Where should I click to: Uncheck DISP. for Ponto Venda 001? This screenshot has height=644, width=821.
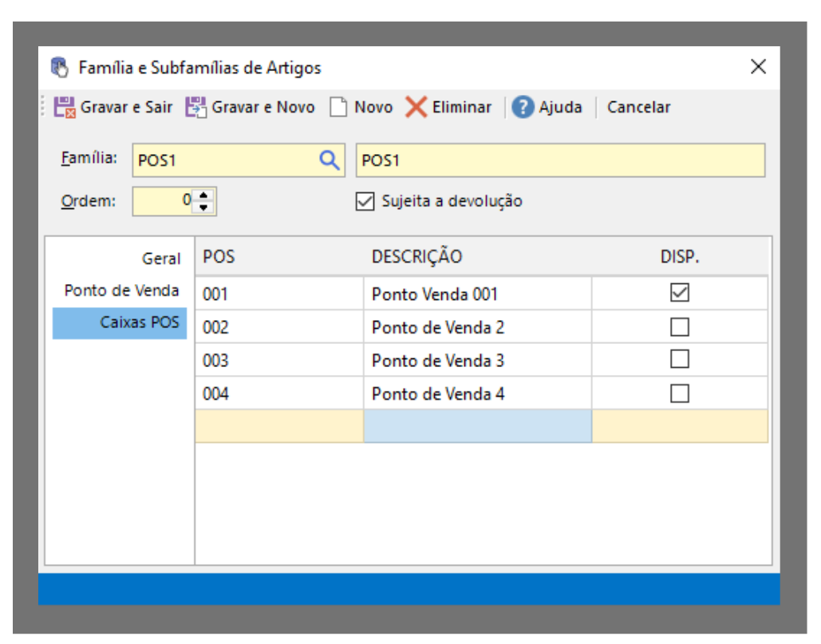coord(680,294)
